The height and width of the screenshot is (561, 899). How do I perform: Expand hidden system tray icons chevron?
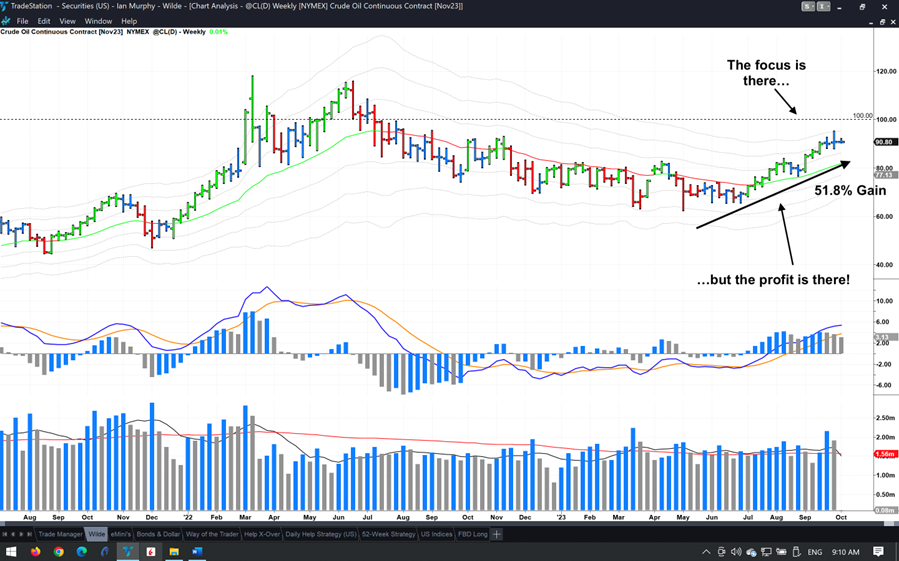coord(706,551)
